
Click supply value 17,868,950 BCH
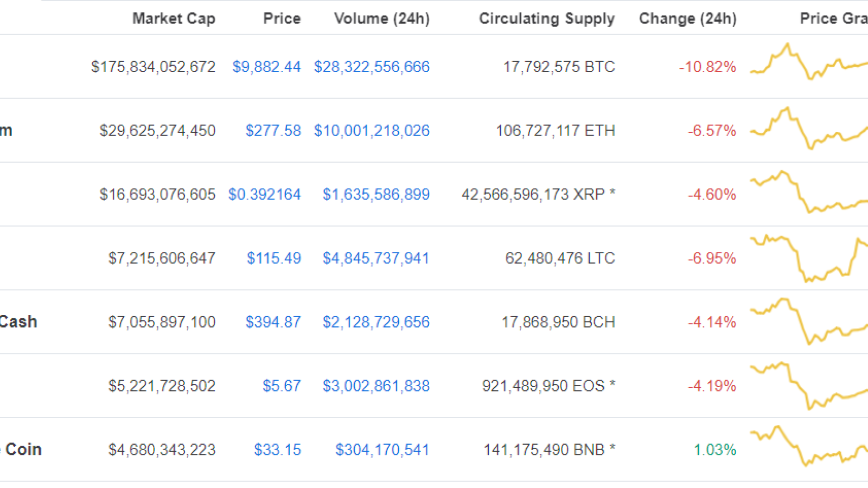pos(558,322)
